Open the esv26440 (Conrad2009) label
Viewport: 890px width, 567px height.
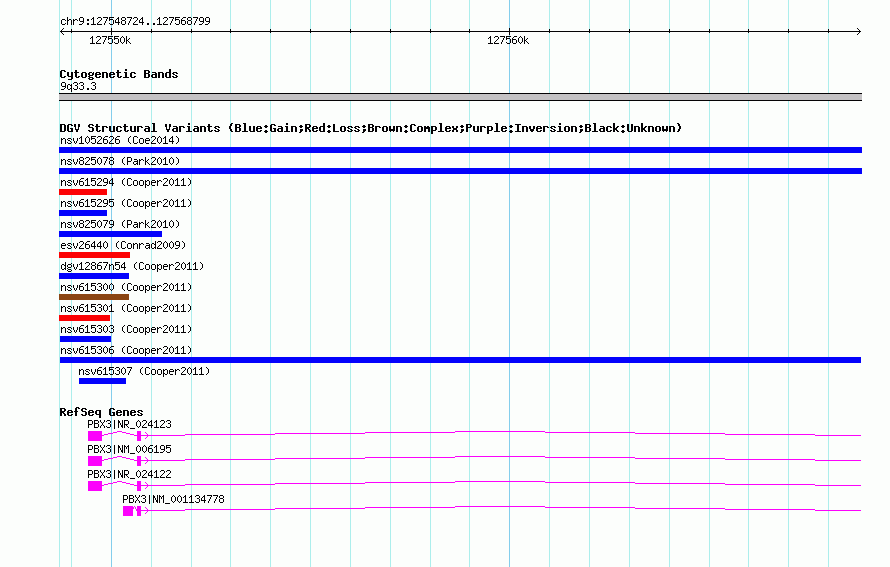[123, 245]
